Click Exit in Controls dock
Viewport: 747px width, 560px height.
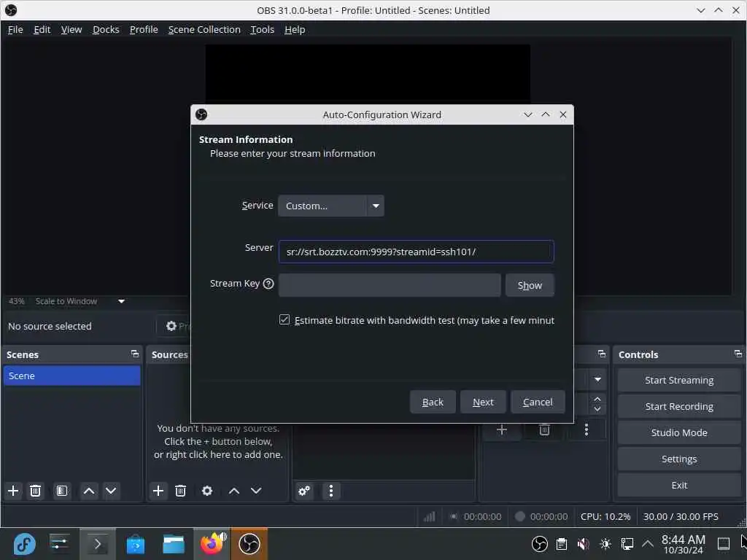coord(679,485)
